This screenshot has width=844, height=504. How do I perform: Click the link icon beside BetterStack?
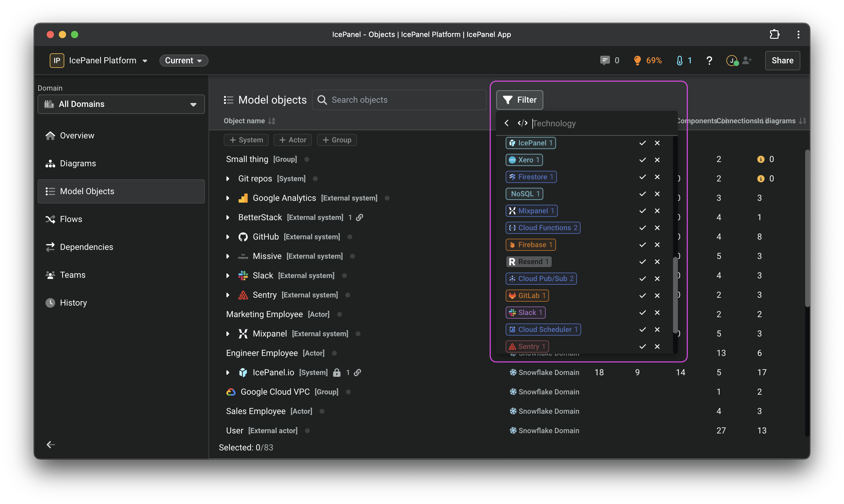point(360,217)
